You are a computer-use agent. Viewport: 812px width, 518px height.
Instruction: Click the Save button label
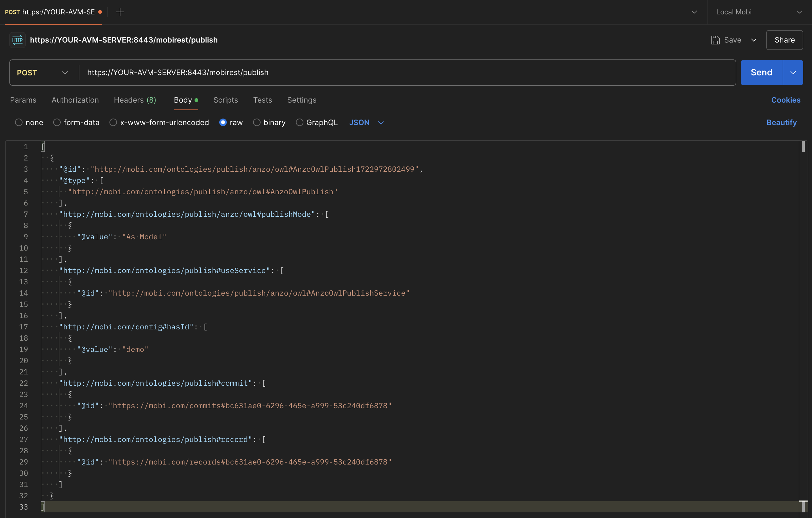(x=733, y=40)
